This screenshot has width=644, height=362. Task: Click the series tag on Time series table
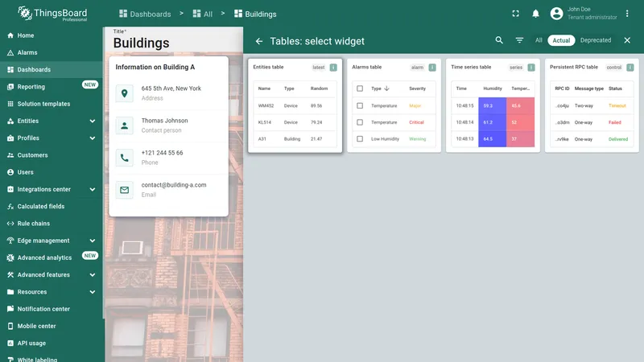point(516,68)
